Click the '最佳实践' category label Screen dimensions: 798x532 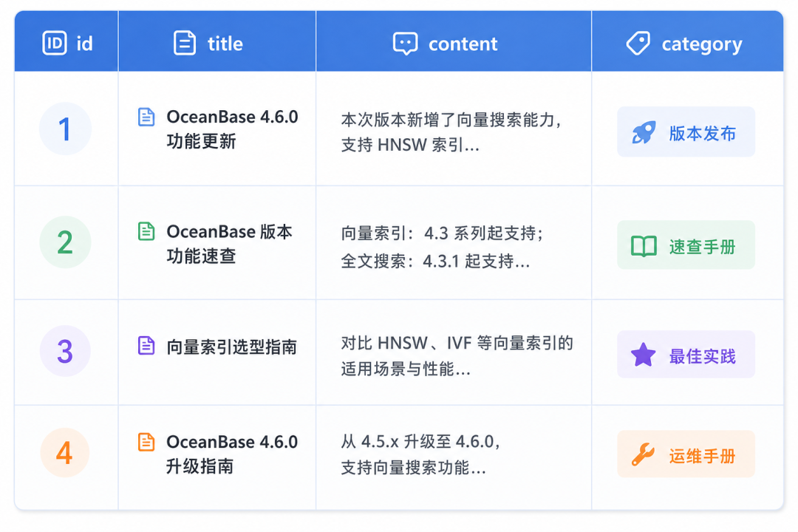(x=703, y=356)
